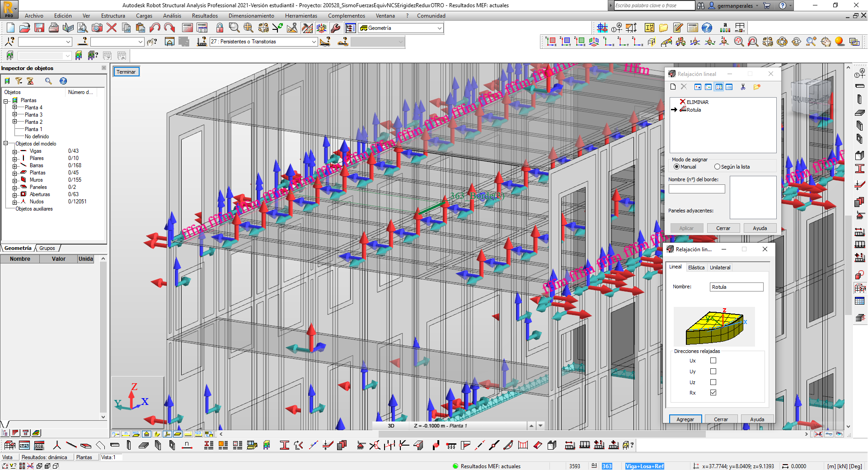Create a new release with the blank page icon
The width and height of the screenshot is (868, 470).
click(673, 87)
